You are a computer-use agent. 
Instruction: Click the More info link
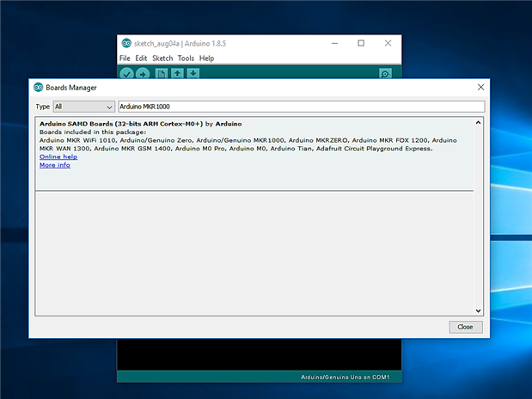coord(55,165)
